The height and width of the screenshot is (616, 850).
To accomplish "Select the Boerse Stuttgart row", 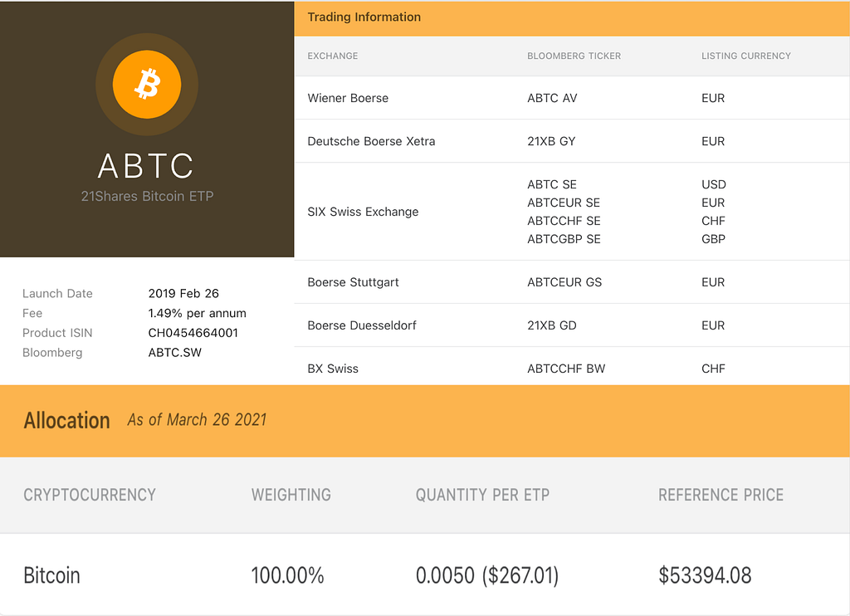I will coord(572,282).
